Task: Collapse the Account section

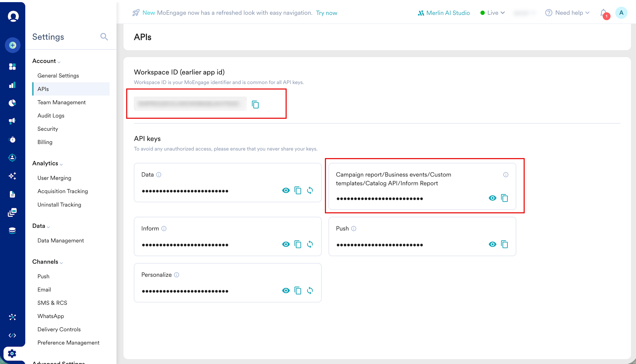Action: 46,61
